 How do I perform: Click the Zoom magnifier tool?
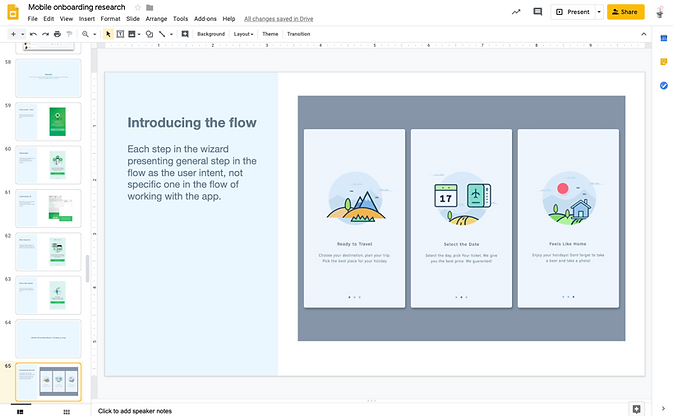(x=85, y=34)
